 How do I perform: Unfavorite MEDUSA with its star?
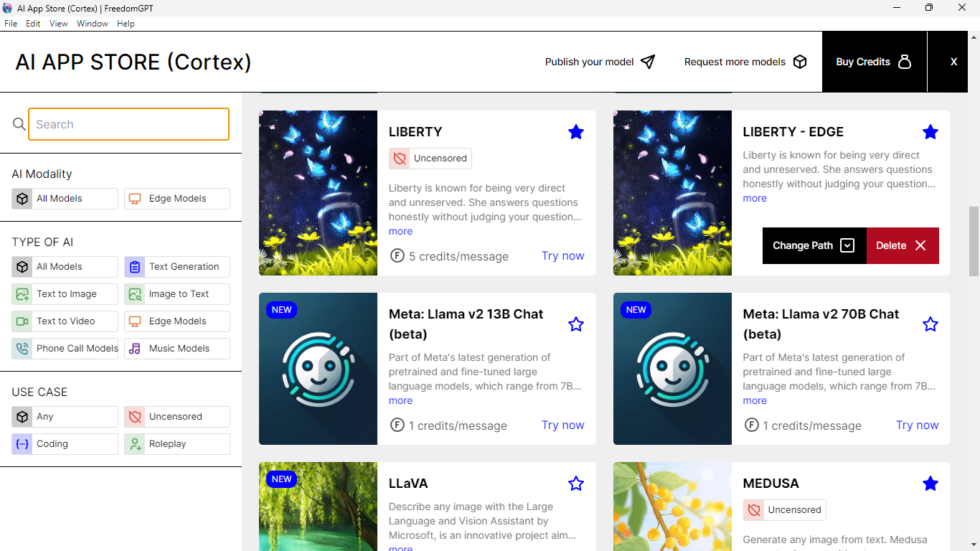coord(930,484)
